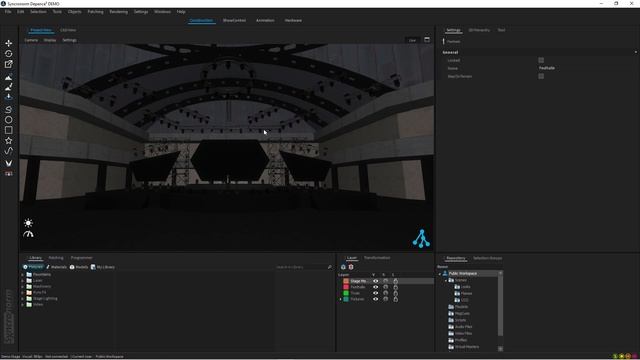Toggle visibility eye of Truss layer
Image resolution: width=640 pixels, height=360 pixels.
click(376, 293)
